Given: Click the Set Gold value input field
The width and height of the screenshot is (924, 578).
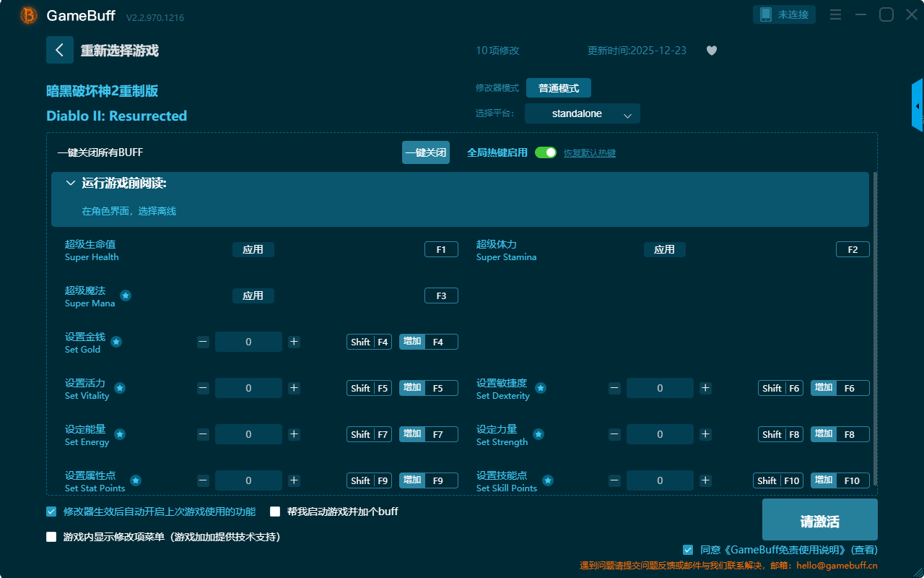Looking at the screenshot, I should pos(248,342).
